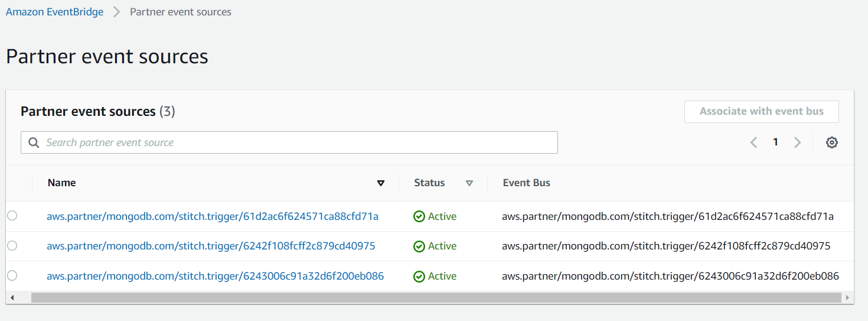This screenshot has width=868, height=321.
Task: Click the horizontal scrollbar track
Action: pos(436,297)
